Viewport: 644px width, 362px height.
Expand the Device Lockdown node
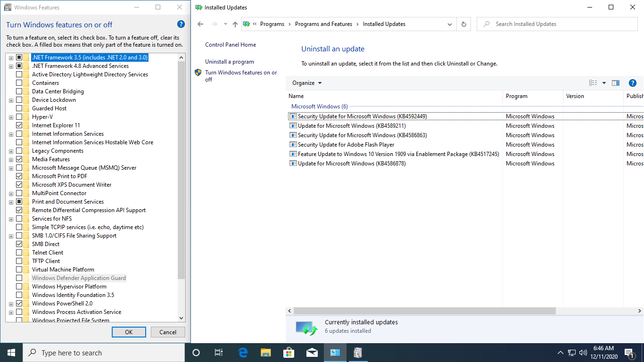11,100
